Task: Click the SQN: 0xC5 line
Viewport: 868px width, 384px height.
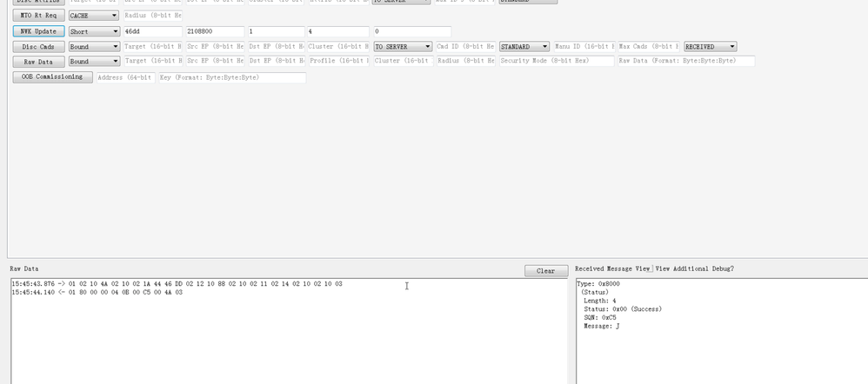Action: point(599,318)
